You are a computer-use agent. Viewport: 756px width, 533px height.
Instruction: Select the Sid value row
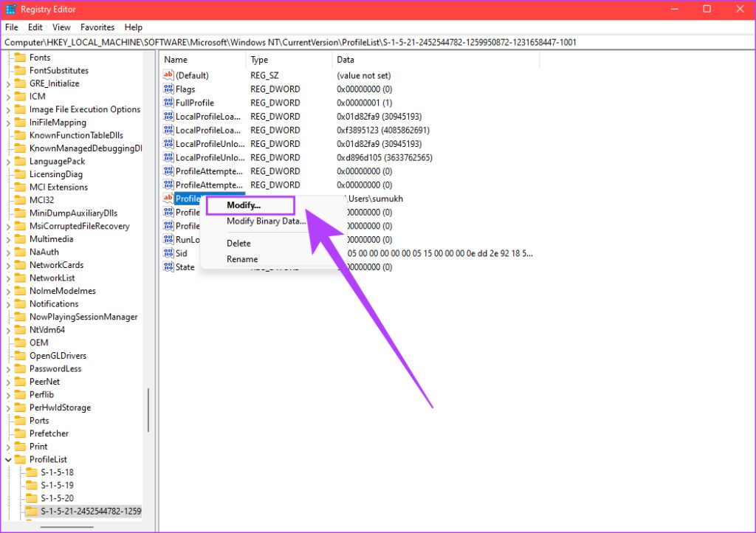pyautogui.click(x=182, y=253)
